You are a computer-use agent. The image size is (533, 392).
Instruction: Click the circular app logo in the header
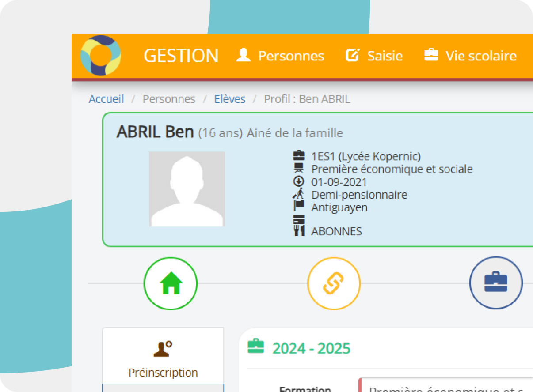(101, 56)
